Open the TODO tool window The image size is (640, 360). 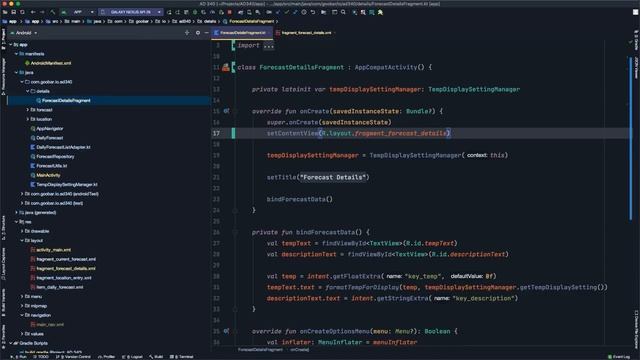[x=41, y=357]
